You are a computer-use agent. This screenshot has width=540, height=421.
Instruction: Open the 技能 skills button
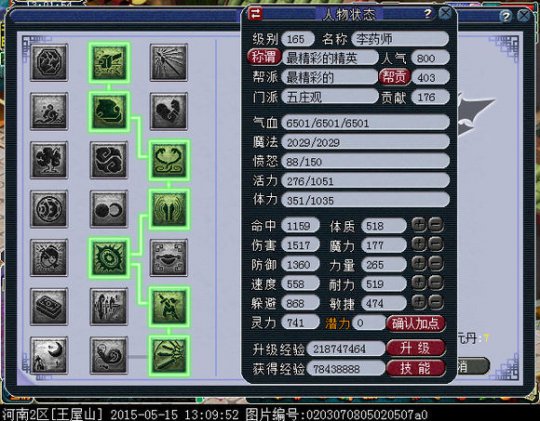416,368
